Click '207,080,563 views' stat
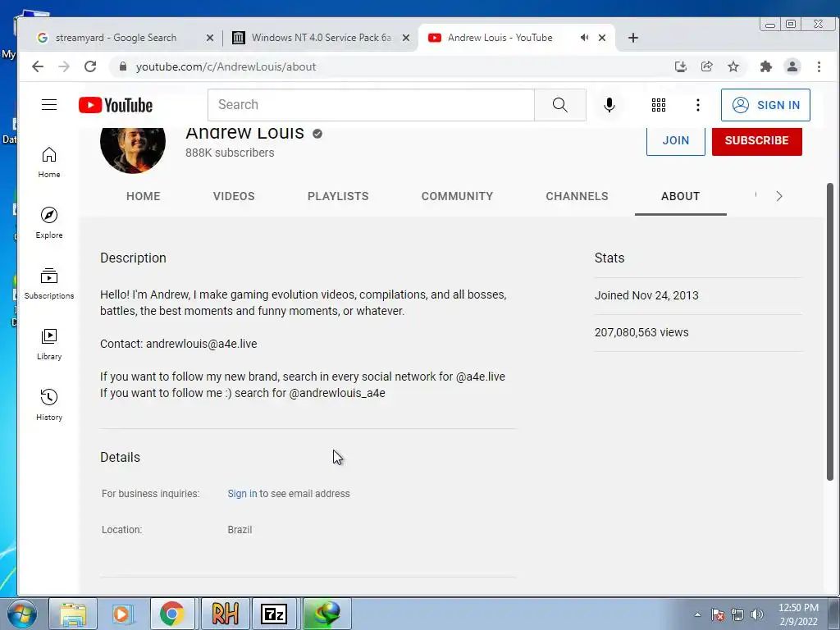Image resolution: width=840 pixels, height=630 pixels. (x=641, y=332)
